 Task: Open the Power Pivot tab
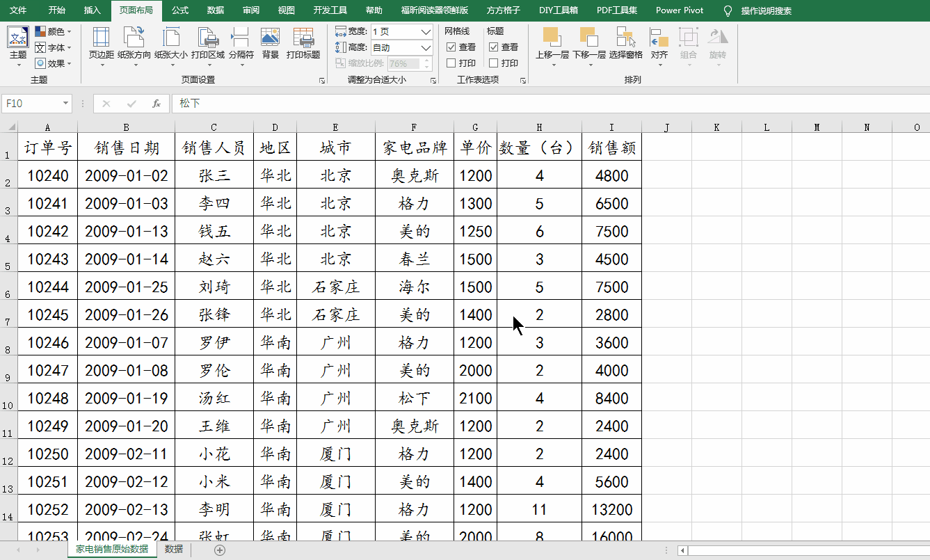coord(680,10)
